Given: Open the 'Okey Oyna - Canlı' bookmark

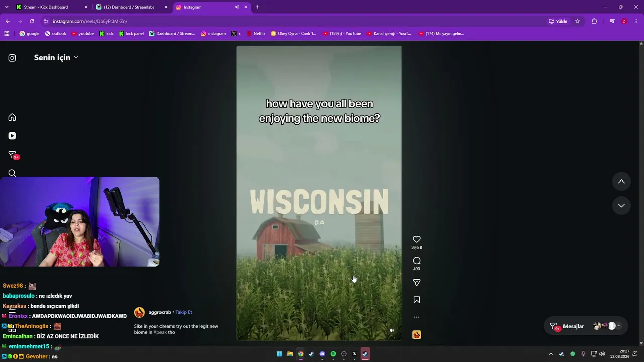Looking at the screenshot, I should (x=294, y=34).
